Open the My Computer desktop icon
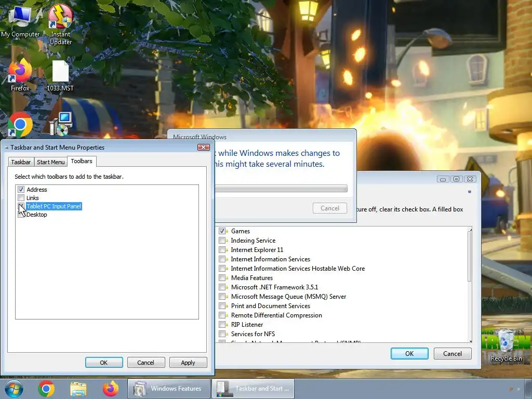This screenshot has width=532, height=399. (20, 20)
